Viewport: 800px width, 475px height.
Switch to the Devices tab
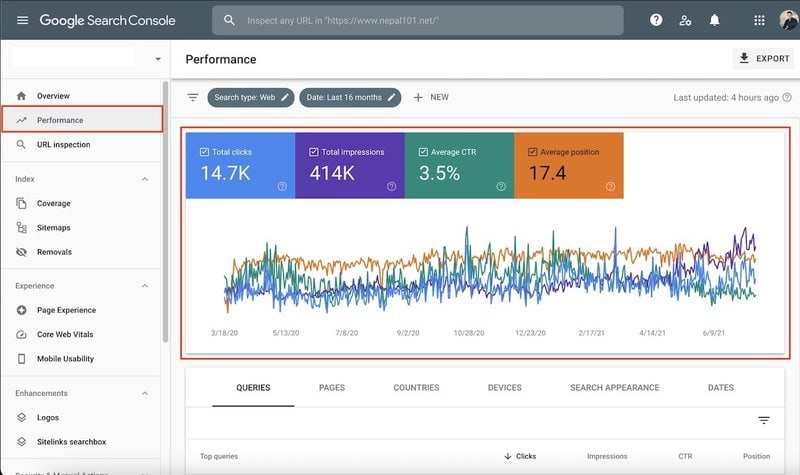pos(505,388)
